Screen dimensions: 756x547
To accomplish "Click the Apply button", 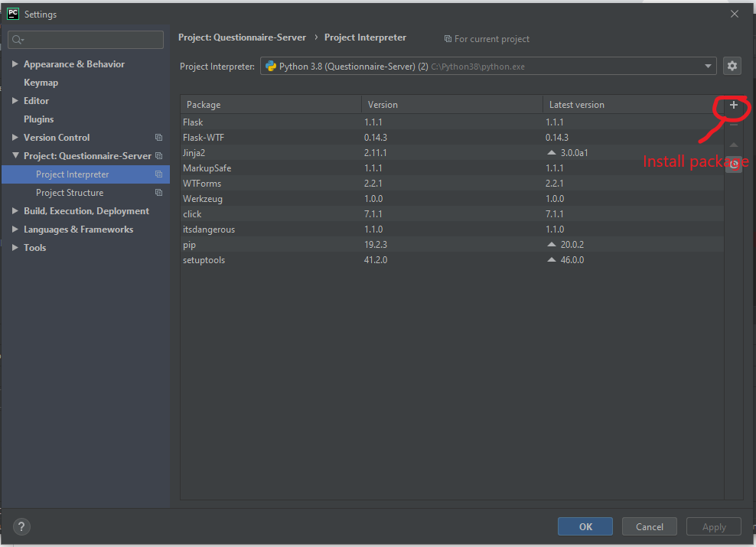I will (714, 526).
